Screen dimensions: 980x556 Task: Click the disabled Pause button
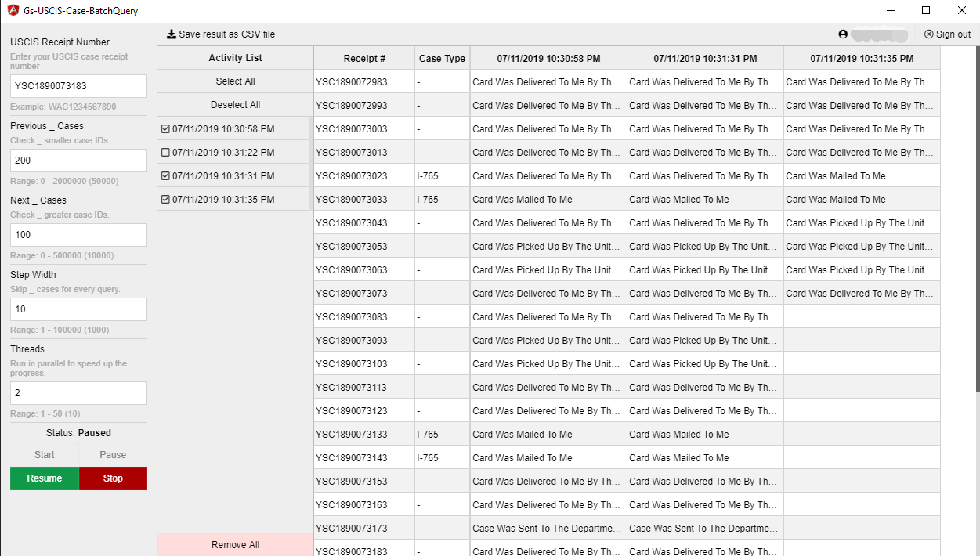tap(113, 455)
